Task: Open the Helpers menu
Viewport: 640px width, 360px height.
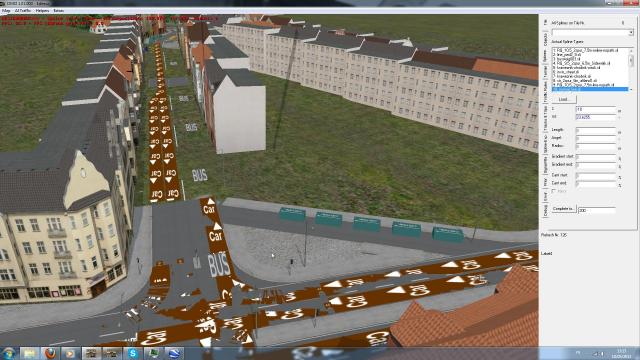Action: coord(42,11)
